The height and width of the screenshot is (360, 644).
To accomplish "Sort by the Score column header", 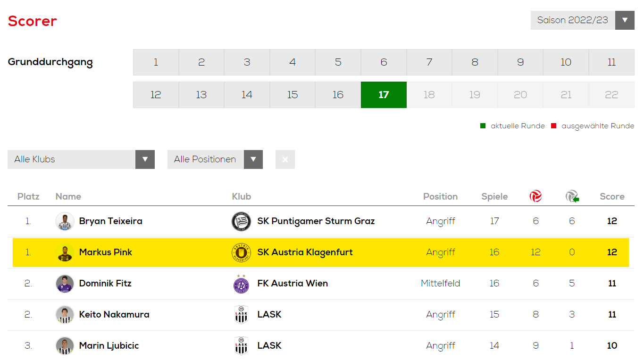I will pyautogui.click(x=612, y=197).
